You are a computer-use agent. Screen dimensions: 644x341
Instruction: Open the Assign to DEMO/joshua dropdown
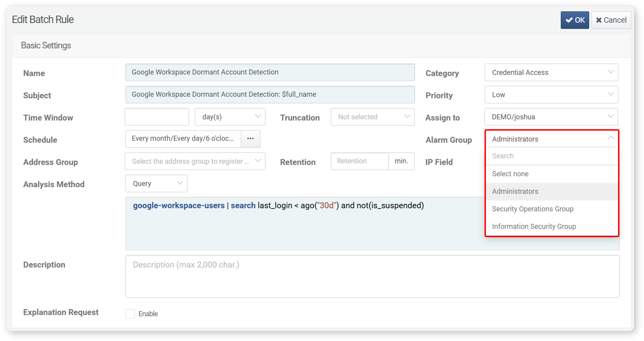point(551,117)
